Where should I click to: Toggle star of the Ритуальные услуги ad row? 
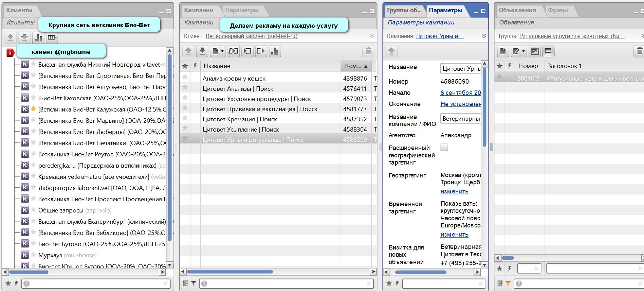tap(500, 77)
